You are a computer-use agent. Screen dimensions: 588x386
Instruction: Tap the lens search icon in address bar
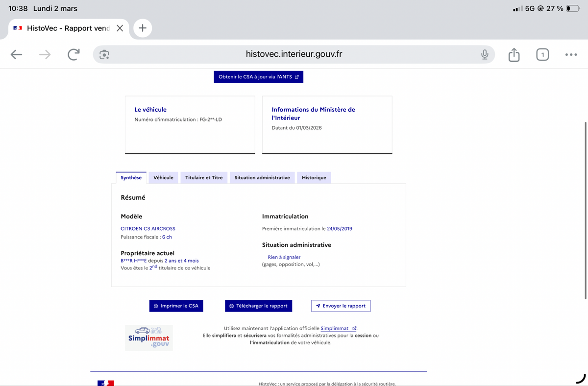(x=104, y=55)
